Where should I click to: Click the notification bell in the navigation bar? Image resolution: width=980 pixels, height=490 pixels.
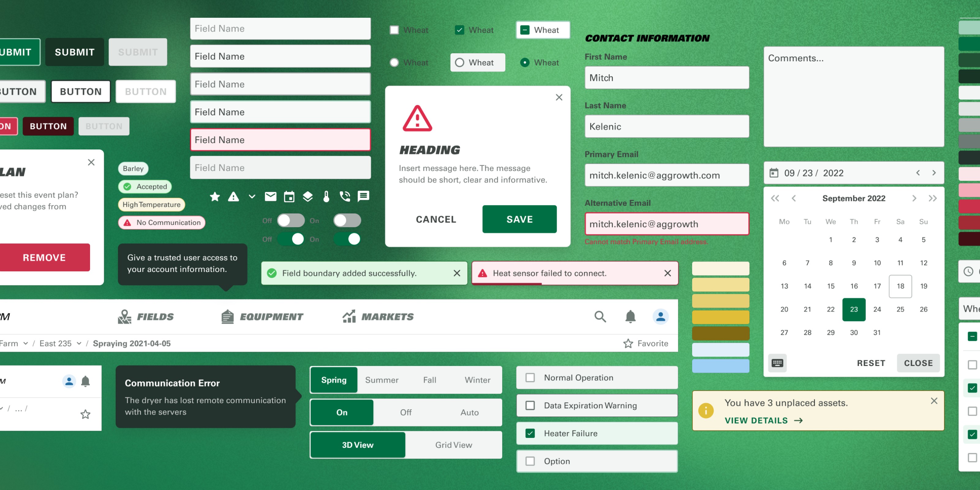[x=630, y=317]
